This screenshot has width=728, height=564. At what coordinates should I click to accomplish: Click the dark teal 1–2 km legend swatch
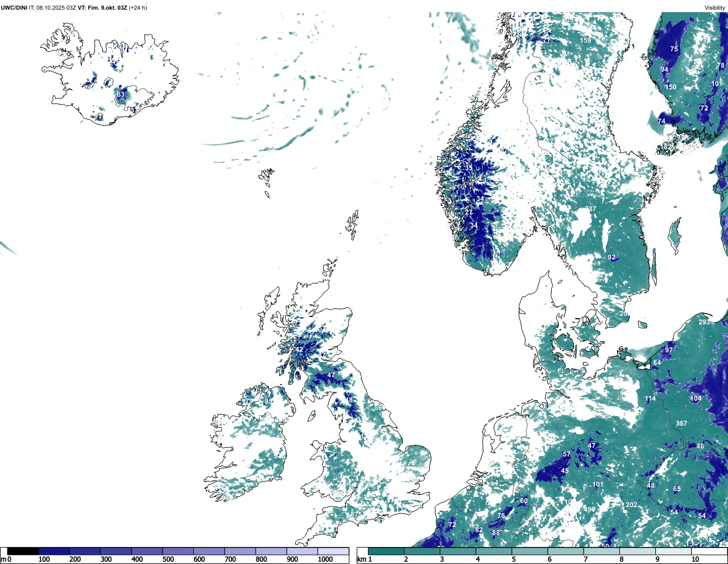click(386, 551)
